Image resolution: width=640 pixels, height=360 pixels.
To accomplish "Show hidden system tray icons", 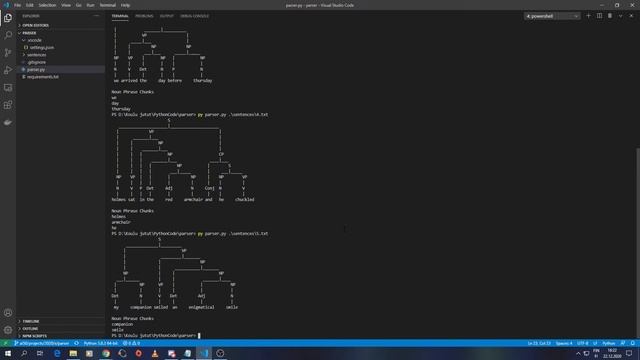I will click(578, 353).
